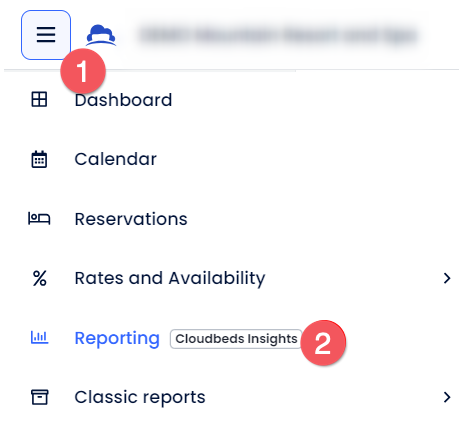Screen dimensions: 462x422
Task: Click the red step 1 marker
Action: coord(83,71)
